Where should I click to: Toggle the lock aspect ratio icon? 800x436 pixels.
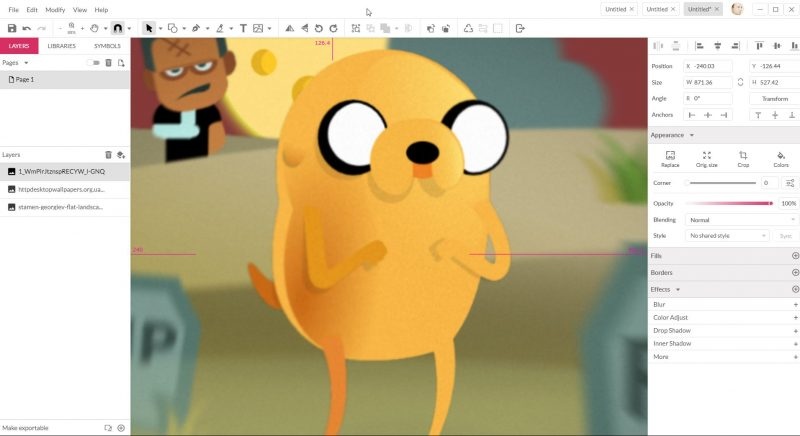pos(740,82)
